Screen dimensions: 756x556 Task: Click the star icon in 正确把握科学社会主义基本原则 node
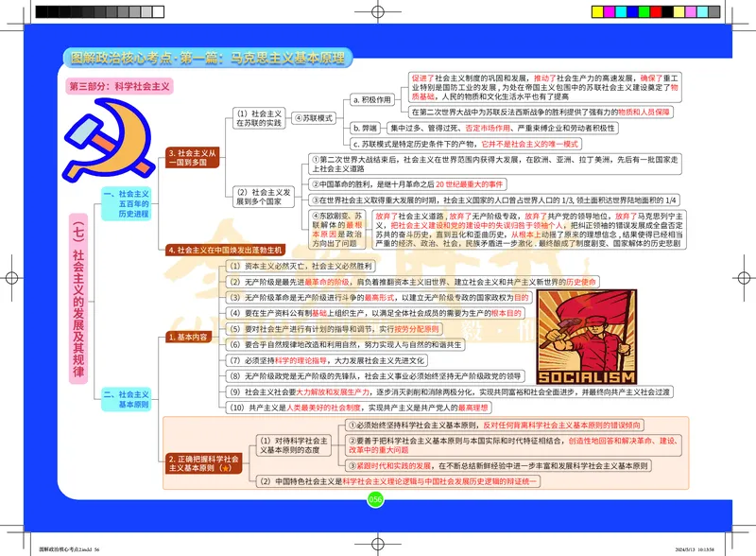point(223,468)
